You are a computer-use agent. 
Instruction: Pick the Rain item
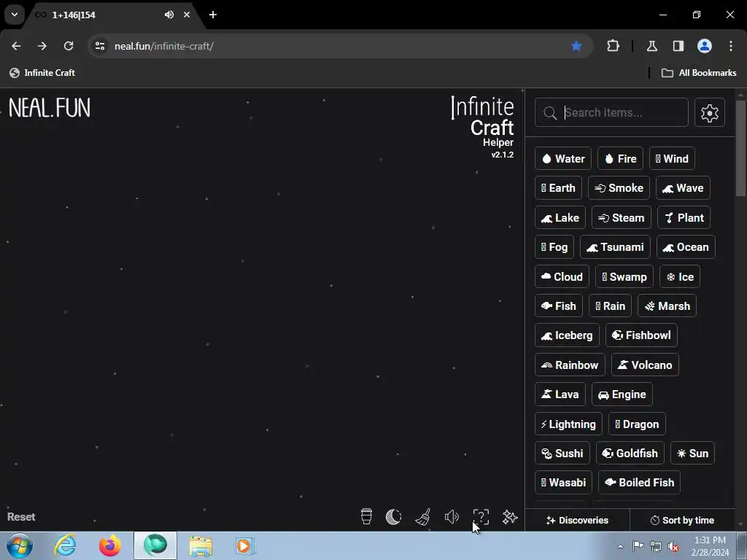point(610,306)
